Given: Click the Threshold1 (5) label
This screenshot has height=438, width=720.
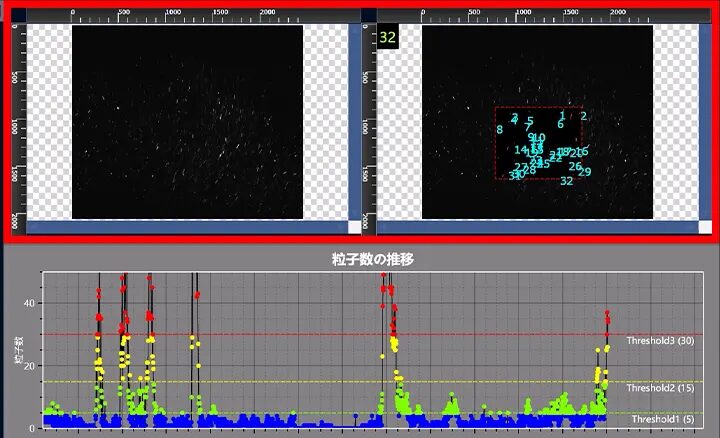Looking at the screenshot, I should tap(663, 419).
